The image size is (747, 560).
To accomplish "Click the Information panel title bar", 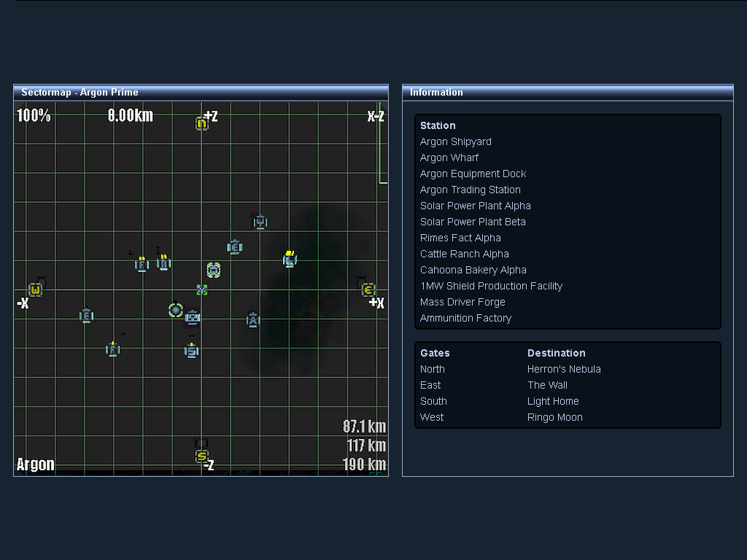I will [568, 92].
